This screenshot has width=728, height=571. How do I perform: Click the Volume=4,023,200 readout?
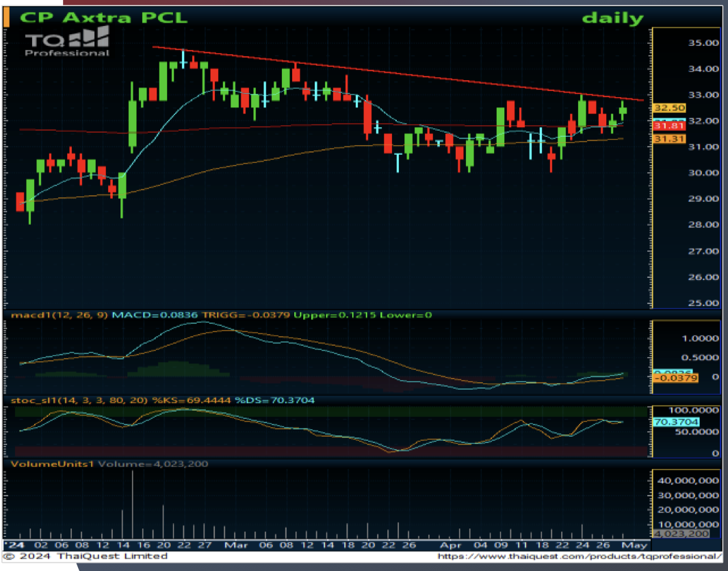[153, 464]
